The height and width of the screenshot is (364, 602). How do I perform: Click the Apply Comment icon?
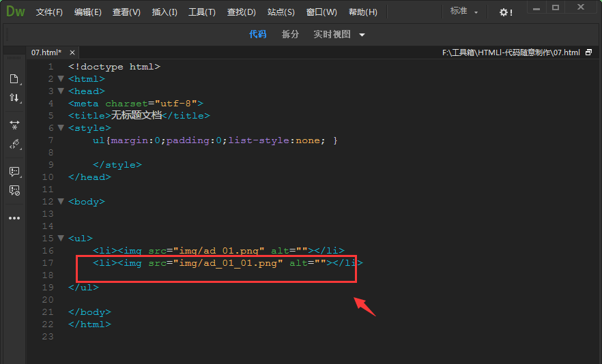14,172
